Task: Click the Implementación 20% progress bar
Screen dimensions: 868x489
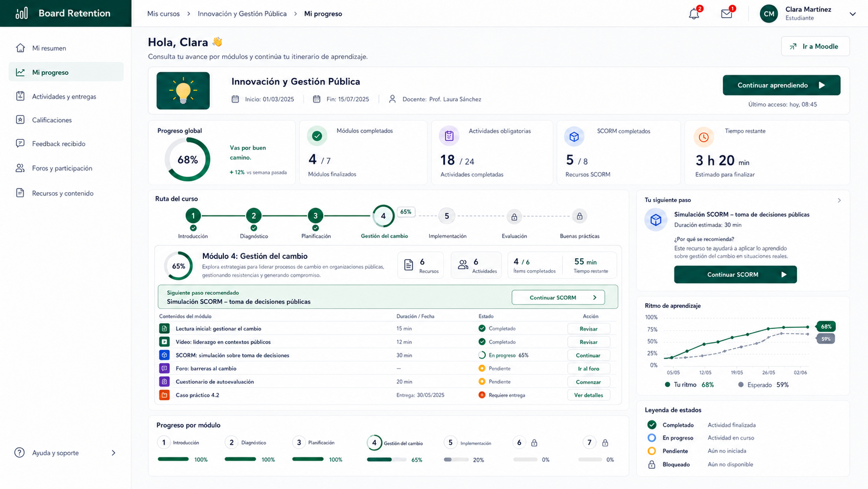Action: (456, 459)
